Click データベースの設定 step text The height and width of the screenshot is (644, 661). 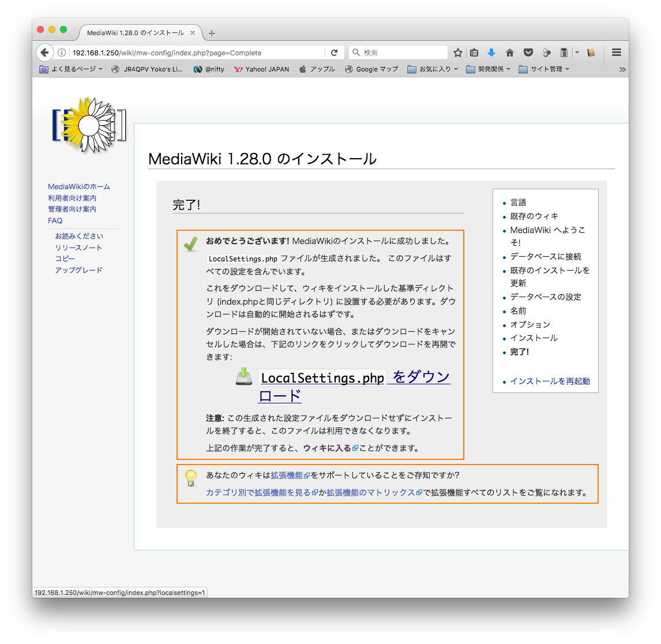tap(546, 297)
